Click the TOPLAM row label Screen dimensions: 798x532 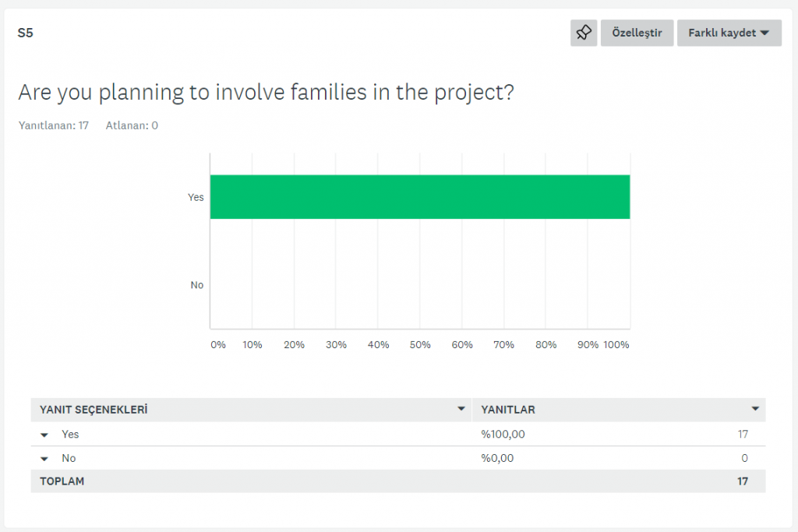click(x=62, y=481)
